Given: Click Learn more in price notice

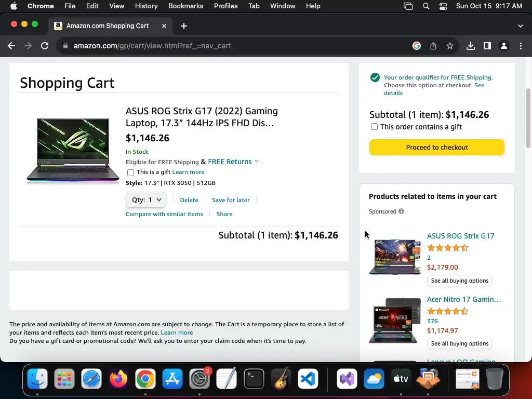Looking at the screenshot, I should [177, 332].
